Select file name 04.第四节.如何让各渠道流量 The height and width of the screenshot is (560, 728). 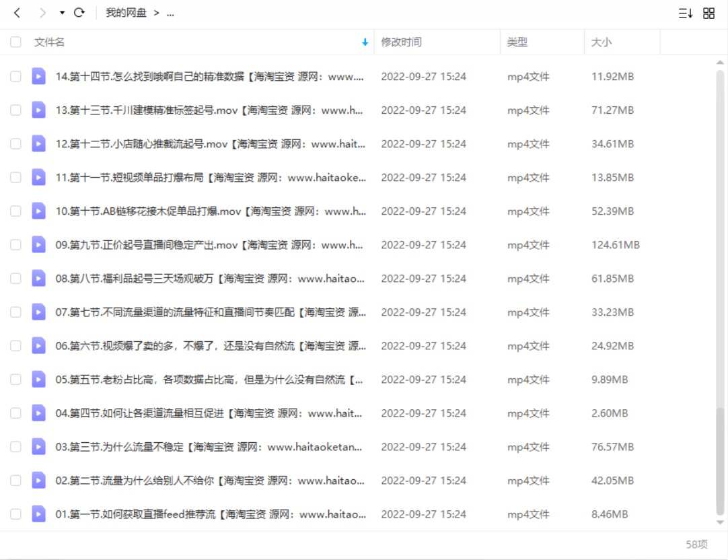tap(209, 413)
